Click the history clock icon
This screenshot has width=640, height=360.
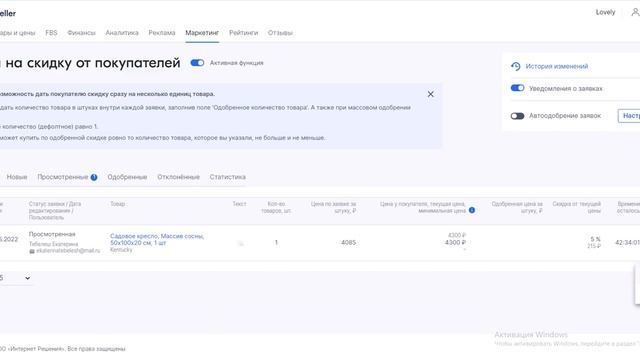click(516, 66)
